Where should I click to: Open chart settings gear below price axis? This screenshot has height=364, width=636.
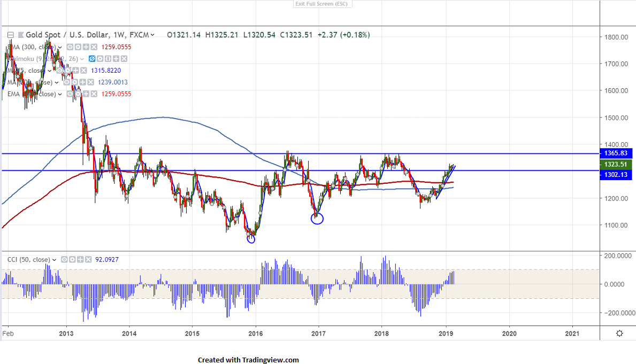[619, 333]
